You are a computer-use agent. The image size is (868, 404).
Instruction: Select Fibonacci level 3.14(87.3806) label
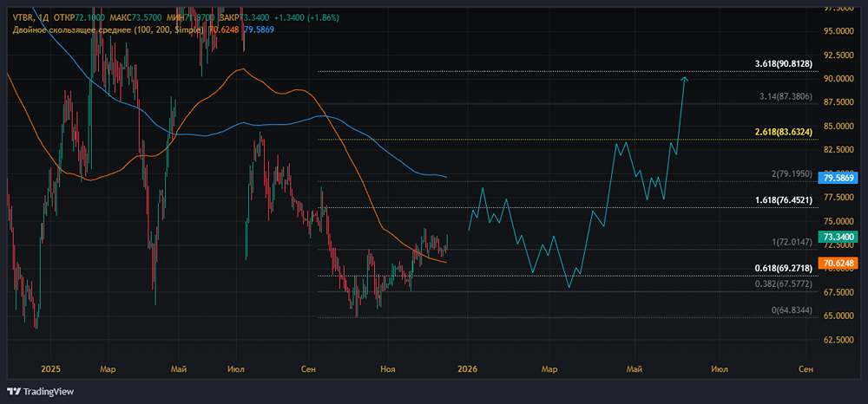pos(786,95)
